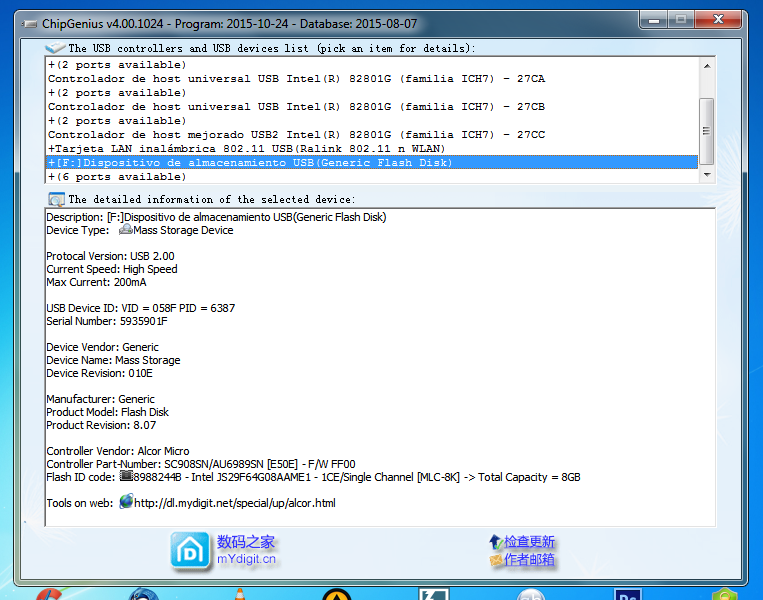Click the 'Controller Vendor: Alcor Micro' line
The image size is (763, 600).
click(x=118, y=451)
